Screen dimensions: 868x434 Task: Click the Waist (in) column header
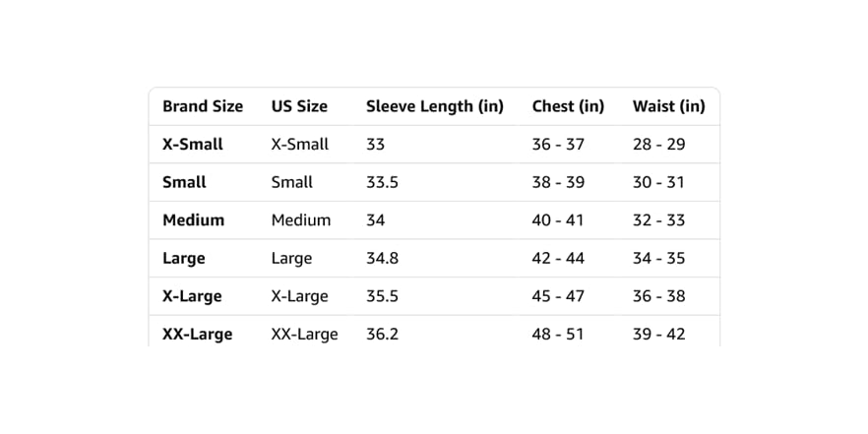[669, 106]
